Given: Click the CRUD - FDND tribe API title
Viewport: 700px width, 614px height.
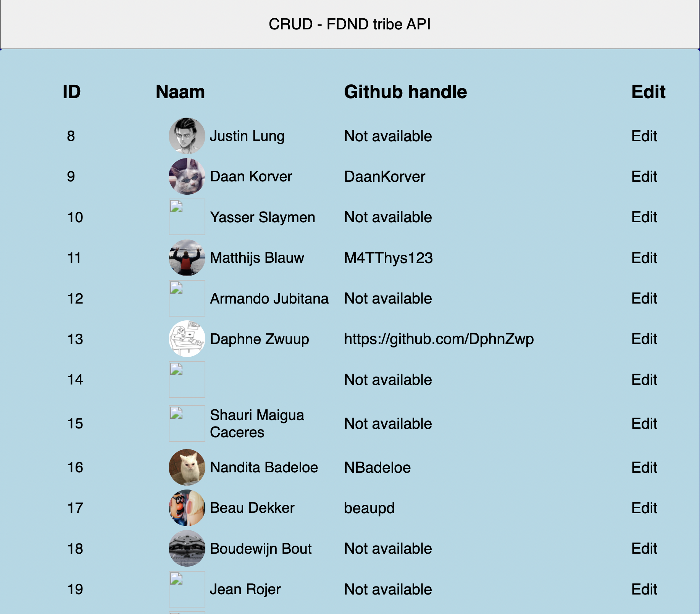Looking at the screenshot, I should click(x=350, y=24).
